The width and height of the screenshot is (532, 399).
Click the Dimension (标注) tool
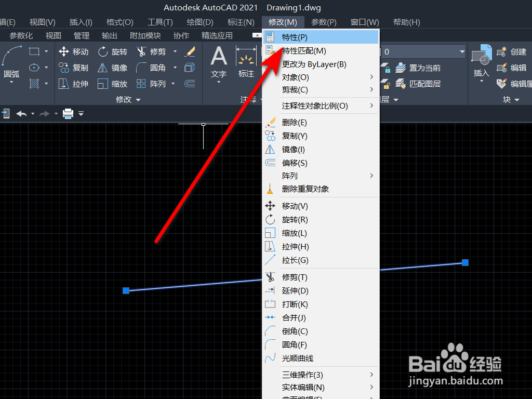click(246, 62)
